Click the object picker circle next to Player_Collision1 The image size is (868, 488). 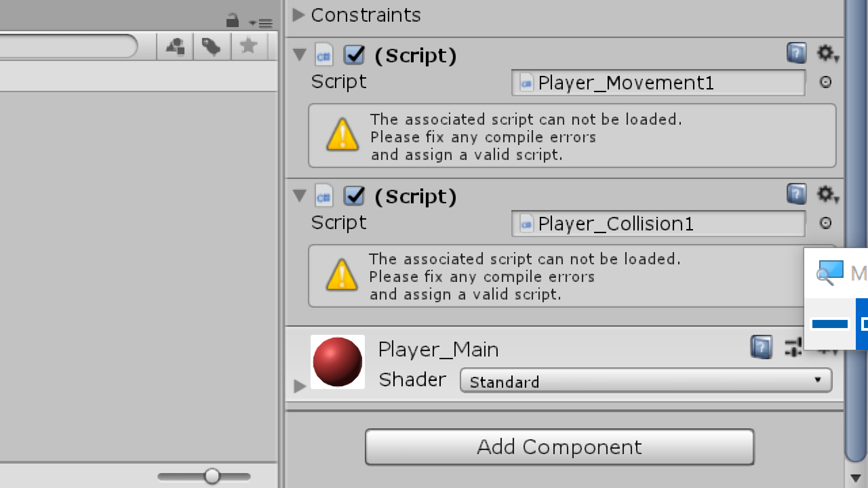click(826, 223)
